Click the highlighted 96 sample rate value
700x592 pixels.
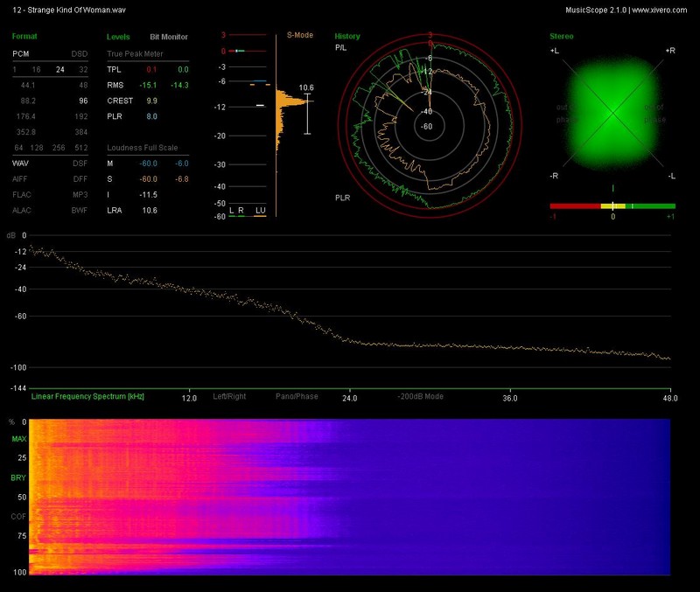pos(83,101)
